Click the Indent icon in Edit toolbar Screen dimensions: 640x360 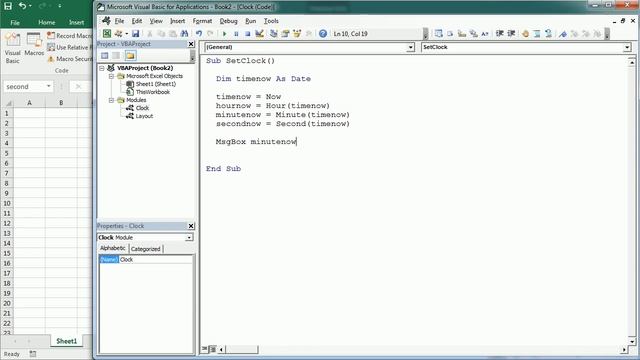click(x=500, y=34)
